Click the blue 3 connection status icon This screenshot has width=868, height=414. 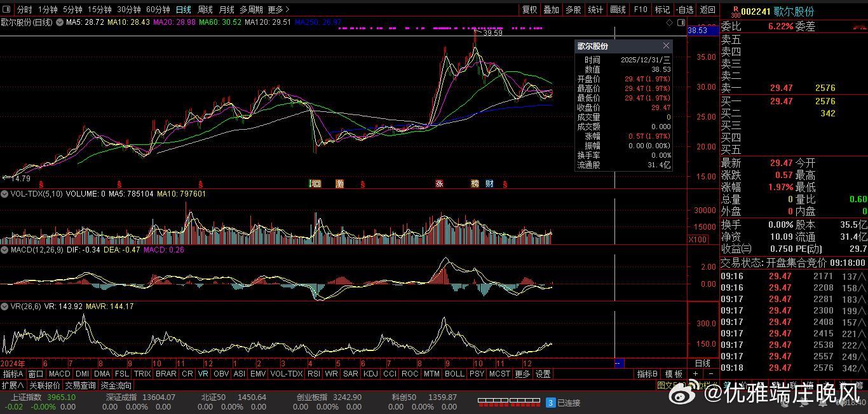coord(550,403)
